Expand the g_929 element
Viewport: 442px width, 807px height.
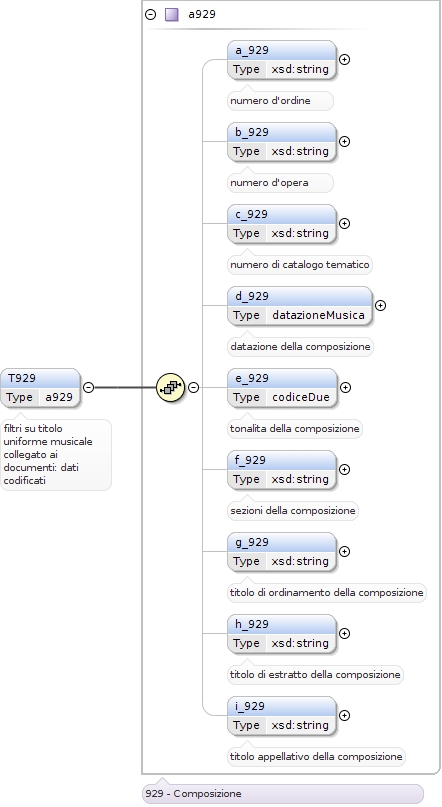click(x=345, y=551)
